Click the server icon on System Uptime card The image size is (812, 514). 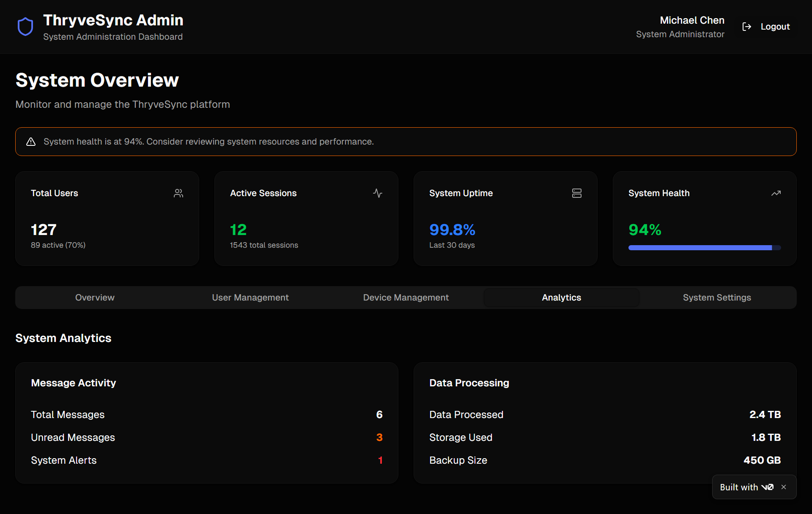[577, 193]
